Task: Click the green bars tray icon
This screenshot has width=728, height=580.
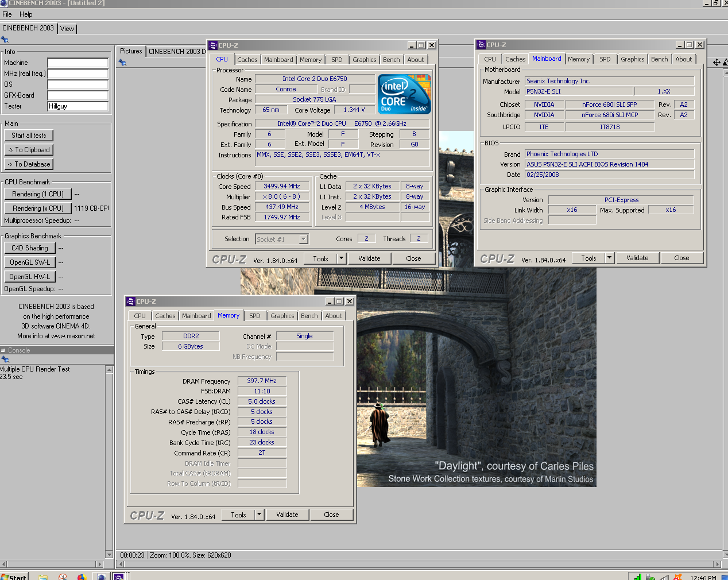Action: coord(637,577)
